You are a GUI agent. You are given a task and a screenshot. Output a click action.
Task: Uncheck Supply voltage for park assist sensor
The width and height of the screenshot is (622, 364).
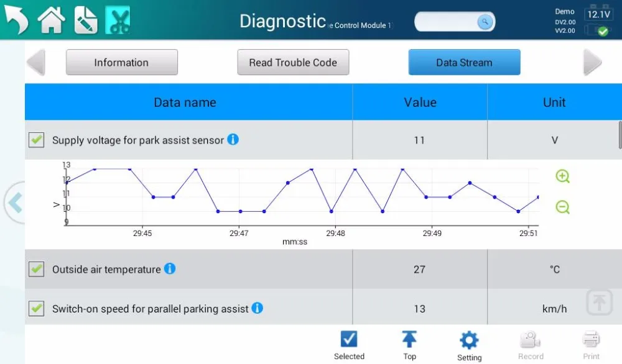coord(37,140)
